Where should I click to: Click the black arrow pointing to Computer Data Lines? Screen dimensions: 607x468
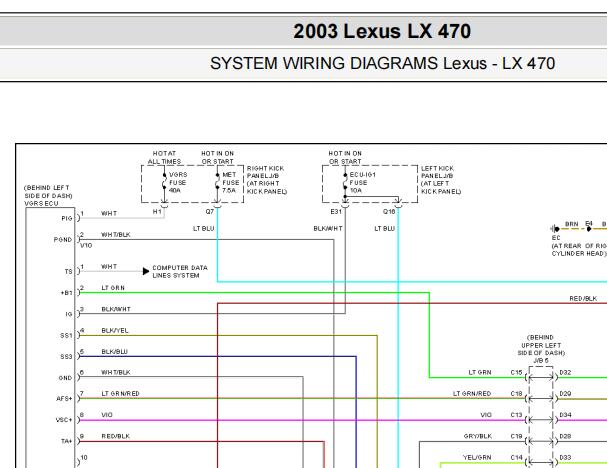click(146, 271)
